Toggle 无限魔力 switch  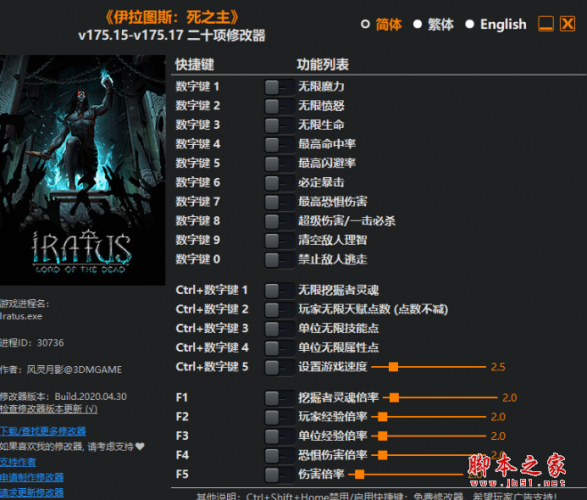279,87
